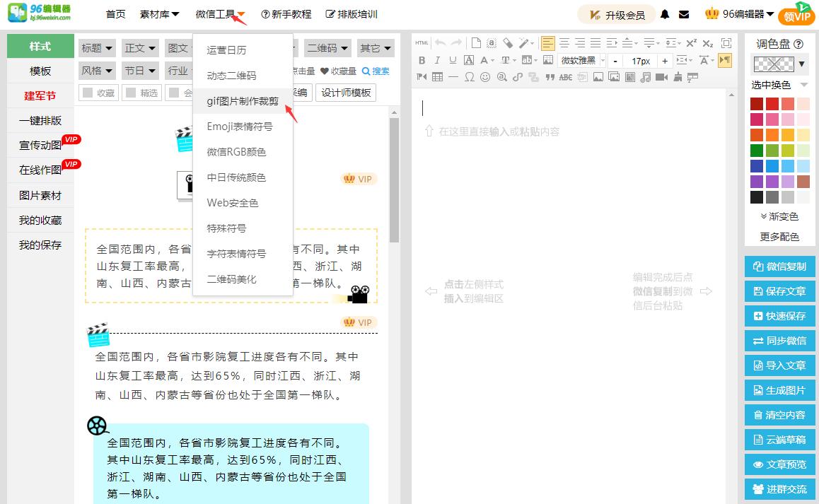Insert a video using the camera icon
The height and width of the screenshot is (504, 819).
[663, 77]
